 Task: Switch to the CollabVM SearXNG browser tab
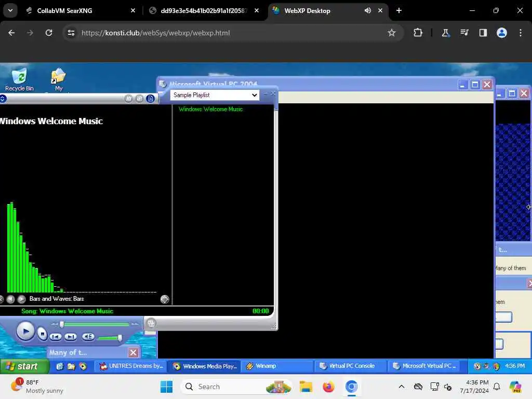pos(81,10)
